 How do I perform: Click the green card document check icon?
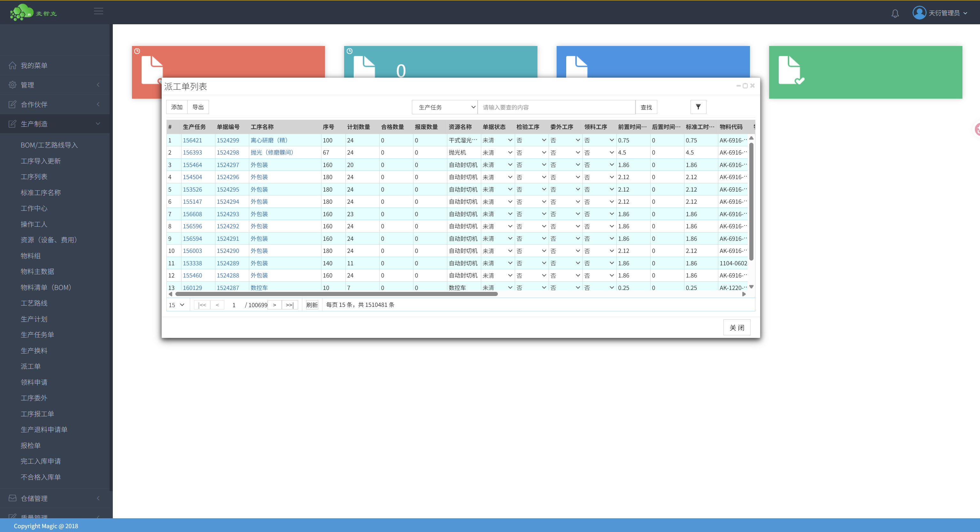coord(791,70)
